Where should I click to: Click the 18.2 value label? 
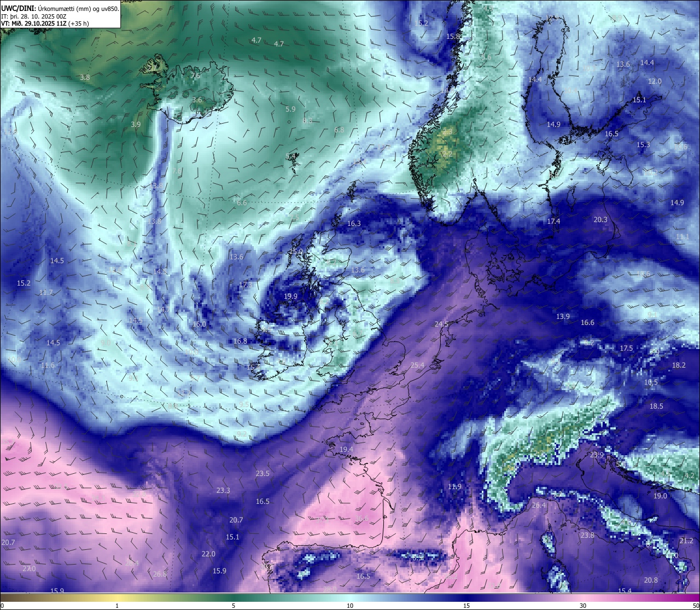(x=679, y=365)
